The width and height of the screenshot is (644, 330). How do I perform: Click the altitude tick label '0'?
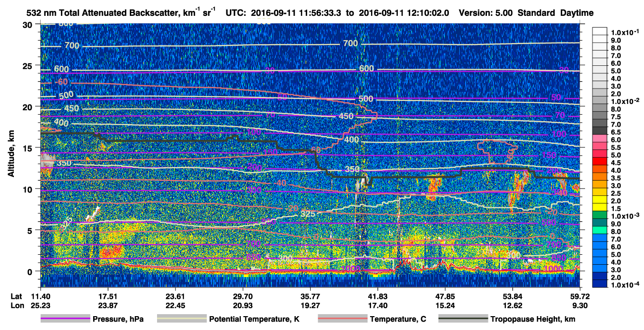(x=31, y=272)
